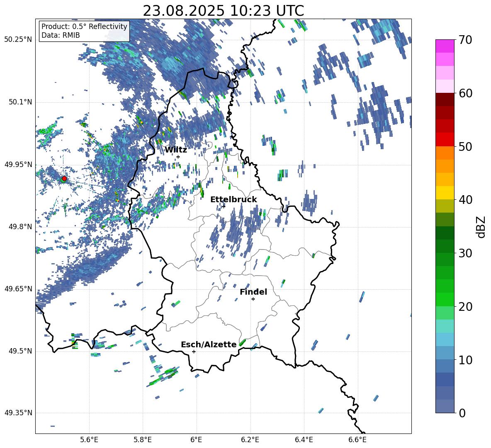Click the 5.8°E longitude tick label
This screenshot has height=448, width=491.
click(x=143, y=440)
